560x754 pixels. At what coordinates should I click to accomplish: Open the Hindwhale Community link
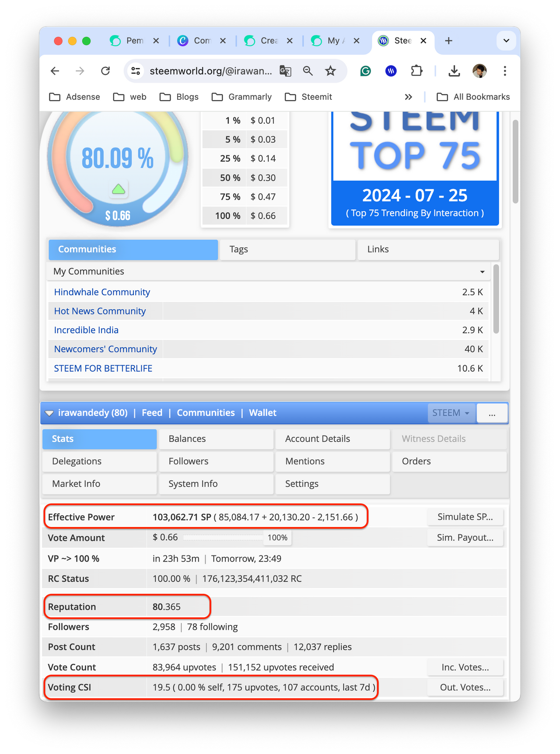tap(102, 292)
